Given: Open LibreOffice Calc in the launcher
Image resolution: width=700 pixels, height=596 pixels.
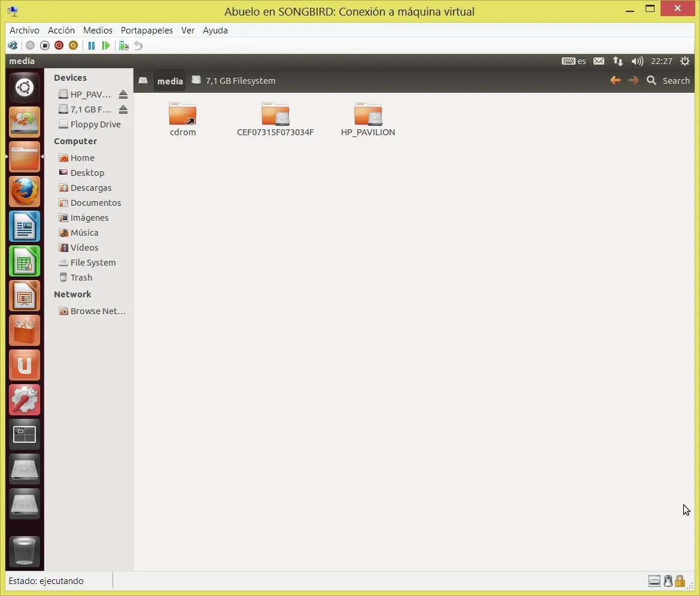Looking at the screenshot, I should point(25,261).
